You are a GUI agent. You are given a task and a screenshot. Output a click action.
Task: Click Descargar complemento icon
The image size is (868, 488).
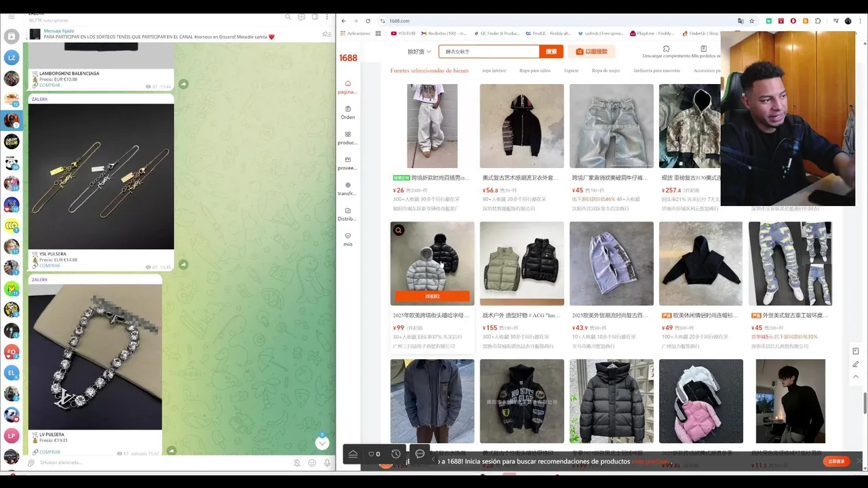click(x=667, y=49)
